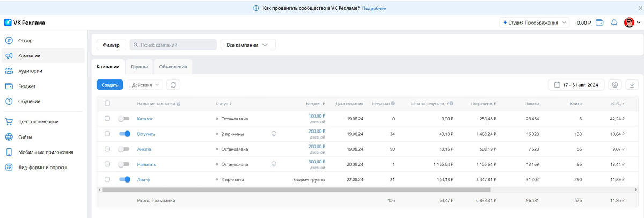Open the Лид-ф campaign link

(x=143, y=179)
